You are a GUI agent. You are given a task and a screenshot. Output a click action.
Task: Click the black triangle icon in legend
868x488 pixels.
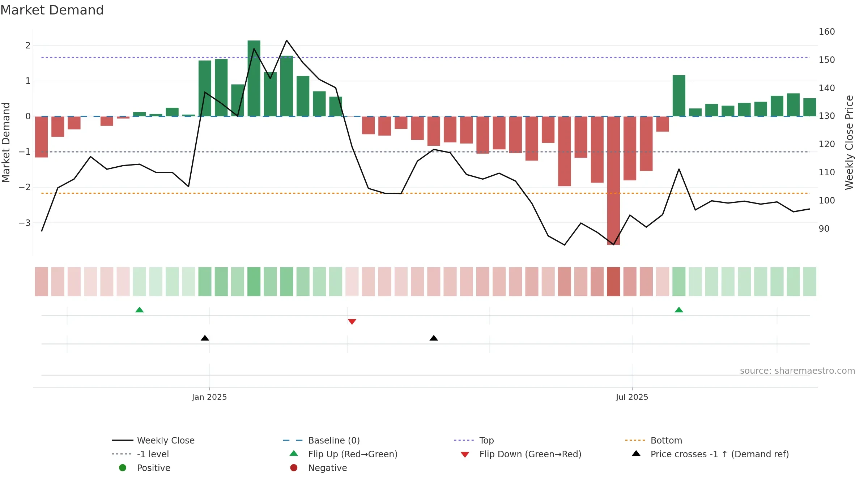[636, 453]
